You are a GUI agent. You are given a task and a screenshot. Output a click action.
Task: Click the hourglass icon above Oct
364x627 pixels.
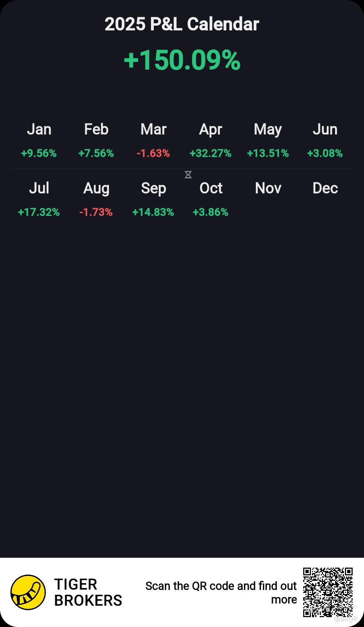click(188, 175)
